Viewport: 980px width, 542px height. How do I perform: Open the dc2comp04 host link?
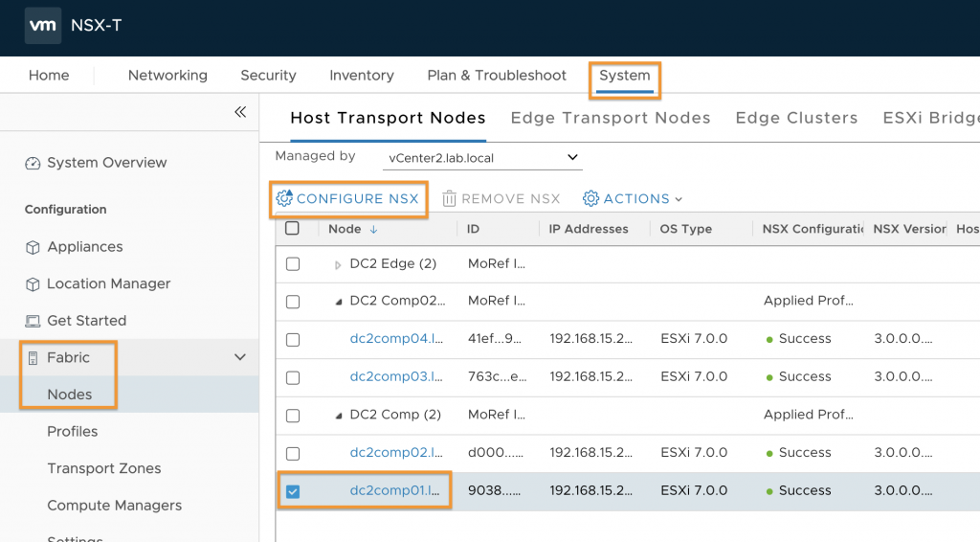tap(396, 339)
